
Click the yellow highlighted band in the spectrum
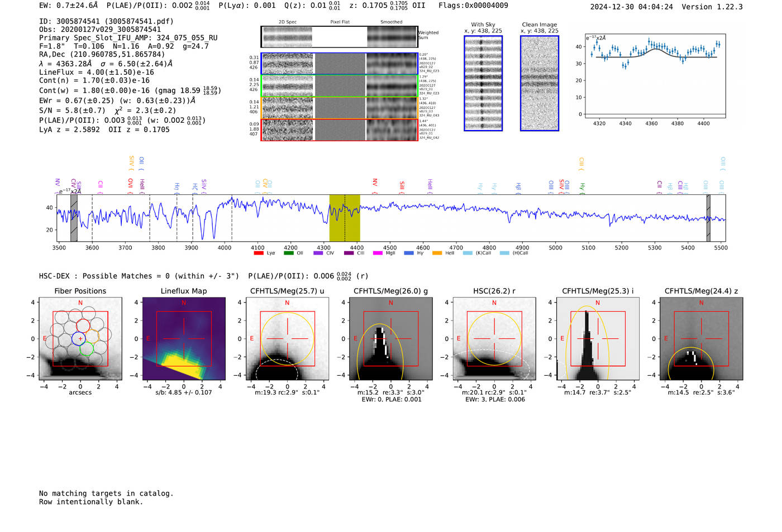point(345,218)
